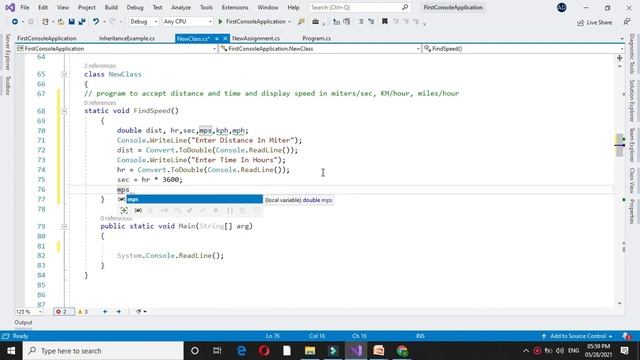This screenshot has height=360, width=640.
Task: Open the Edit menu
Action: (x=43, y=7)
